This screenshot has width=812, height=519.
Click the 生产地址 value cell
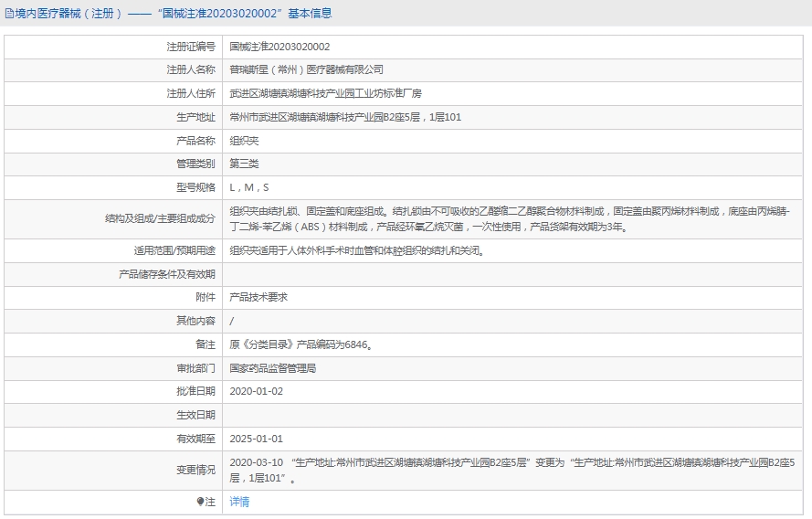345,117
